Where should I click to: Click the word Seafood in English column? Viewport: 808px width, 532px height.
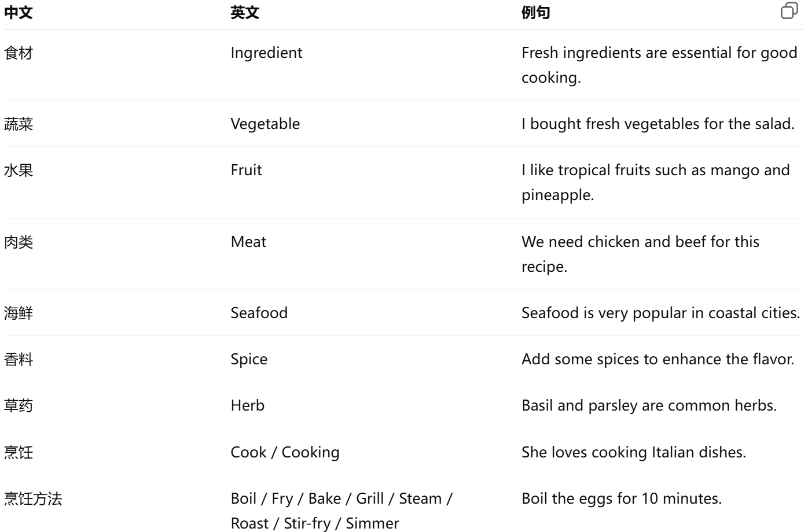(x=259, y=313)
